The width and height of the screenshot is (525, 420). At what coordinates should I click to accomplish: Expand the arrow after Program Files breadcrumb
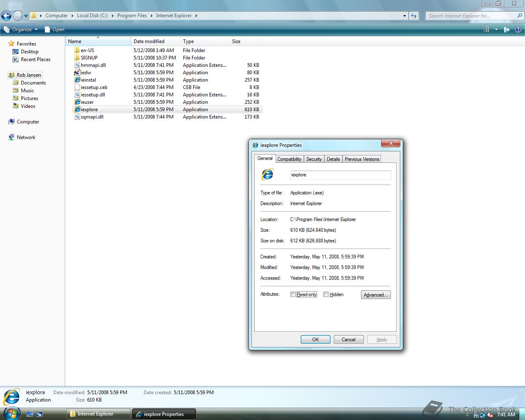coord(151,16)
